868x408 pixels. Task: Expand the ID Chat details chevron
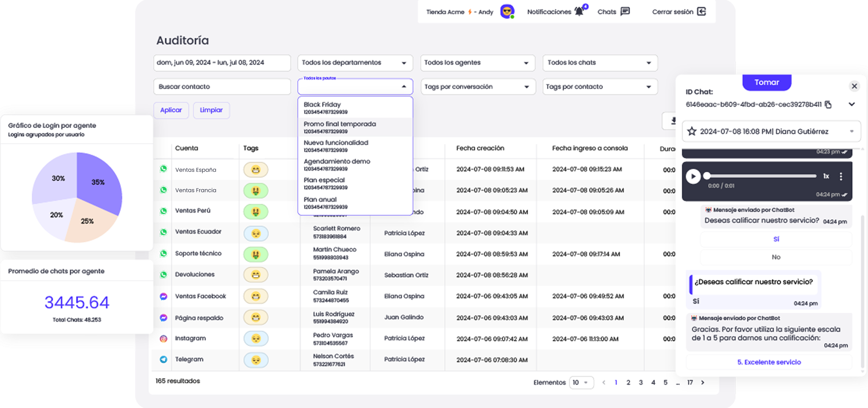pyautogui.click(x=851, y=104)
